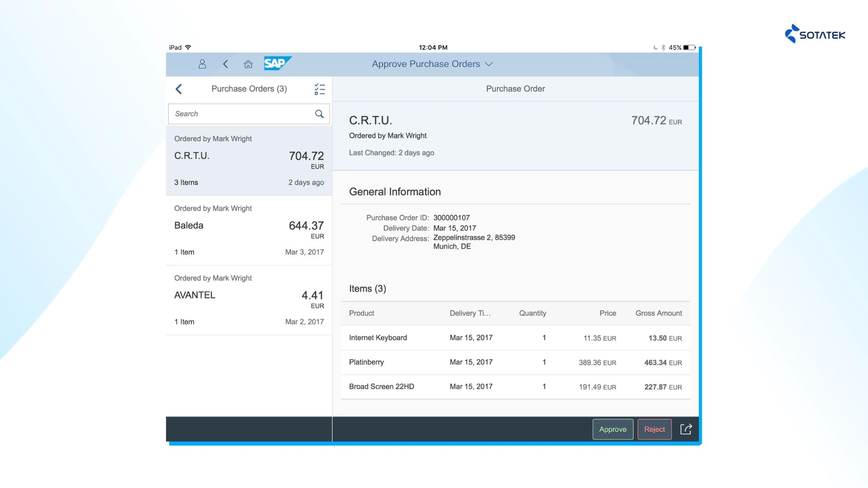Viewport: 868px width, 488px height.
Task: Open the user profile icon
Action: point(202,64)
